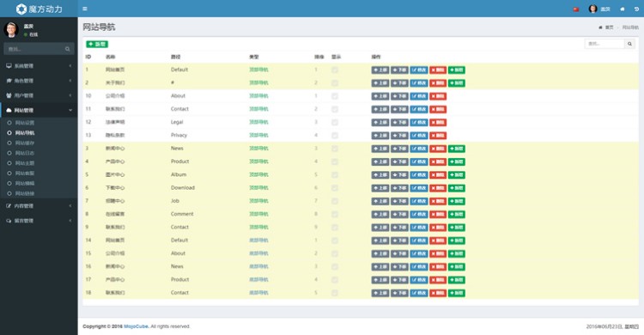Move up the row with ID 4
This screenshot has height=335, width=644.
point(380,162)
